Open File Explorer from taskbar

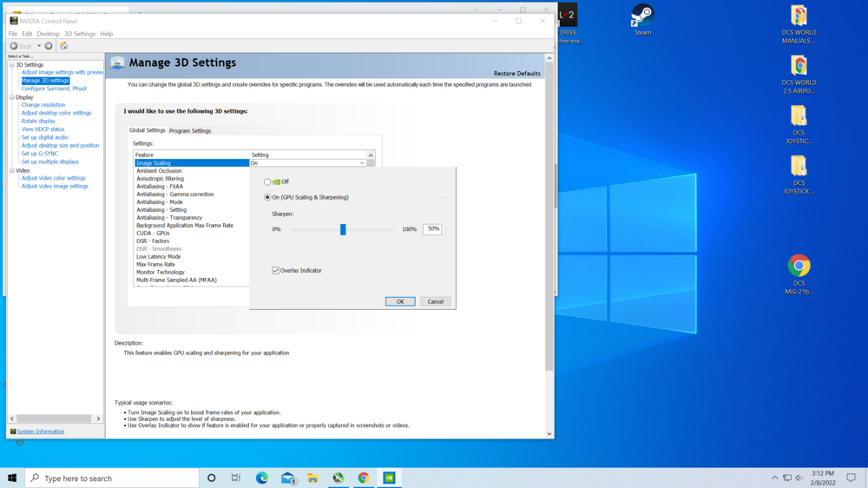pyautogui.click(x=312, y=478)
